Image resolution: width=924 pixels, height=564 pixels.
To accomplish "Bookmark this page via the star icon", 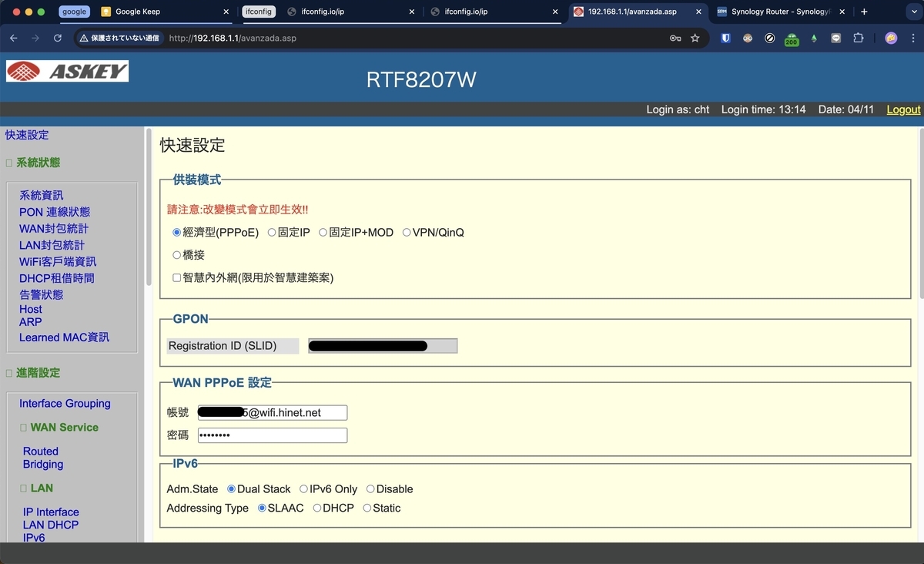I will tap(695, 38).
